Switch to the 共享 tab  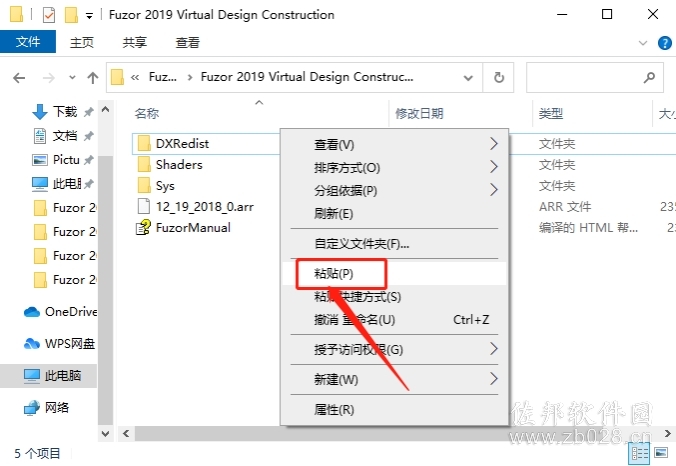pyautogui.click(x=135, y=42)
